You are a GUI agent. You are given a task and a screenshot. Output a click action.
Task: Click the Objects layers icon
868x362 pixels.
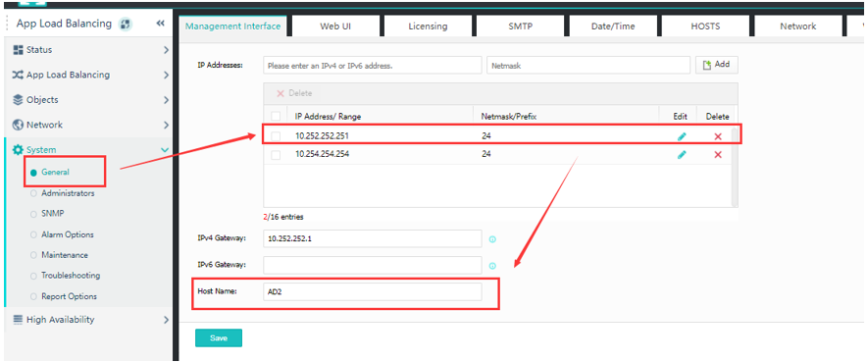click(x=17, y=100)
